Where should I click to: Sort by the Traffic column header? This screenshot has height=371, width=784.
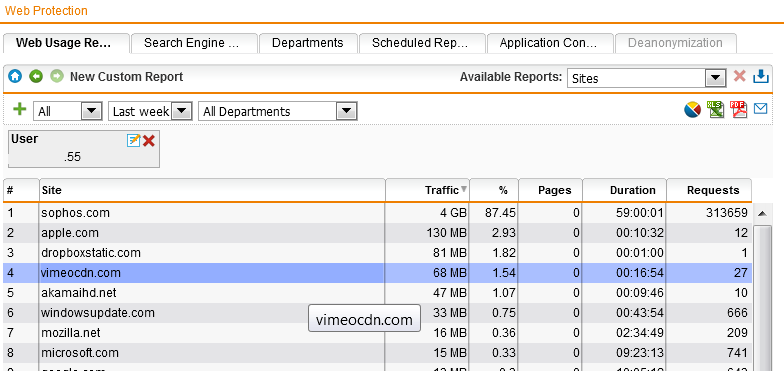[428, 190]
